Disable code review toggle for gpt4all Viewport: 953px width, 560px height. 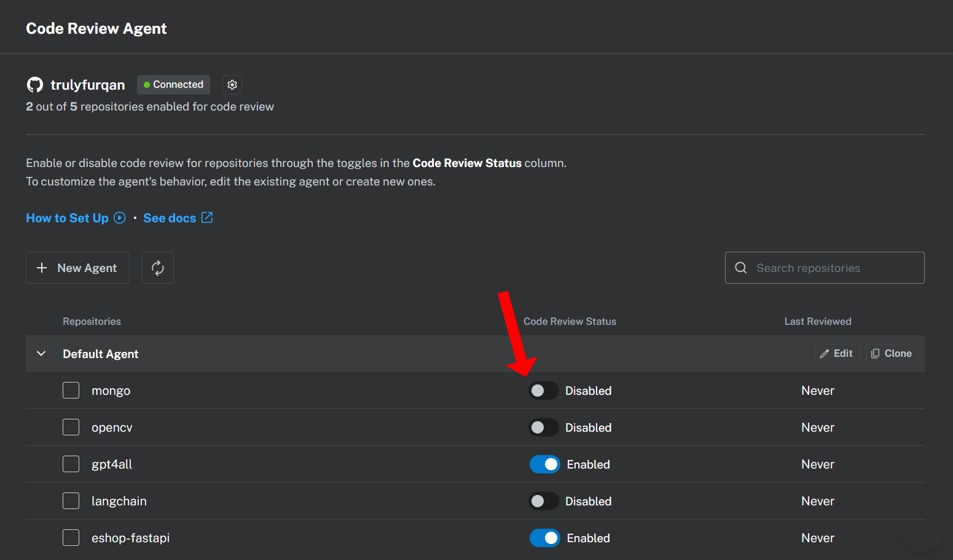pos(544,464)
